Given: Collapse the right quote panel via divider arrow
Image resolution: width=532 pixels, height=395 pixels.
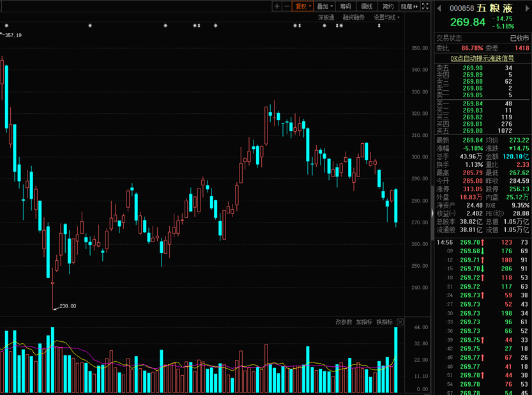Looking at the screenshot, I should pos(432,213).
